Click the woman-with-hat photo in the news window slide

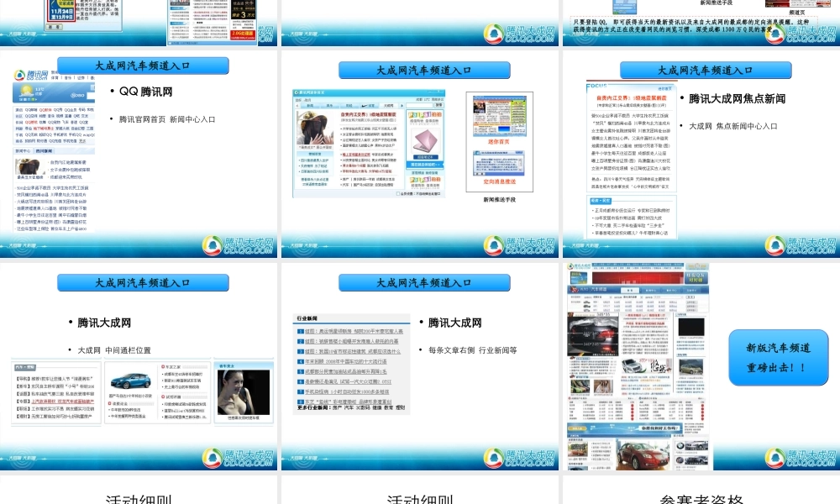315,128
